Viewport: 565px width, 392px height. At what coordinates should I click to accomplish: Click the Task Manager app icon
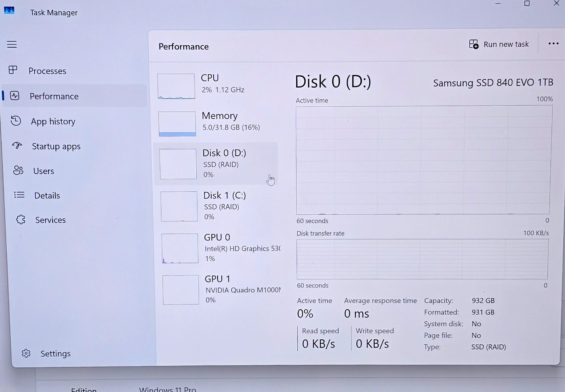[9, 11]
